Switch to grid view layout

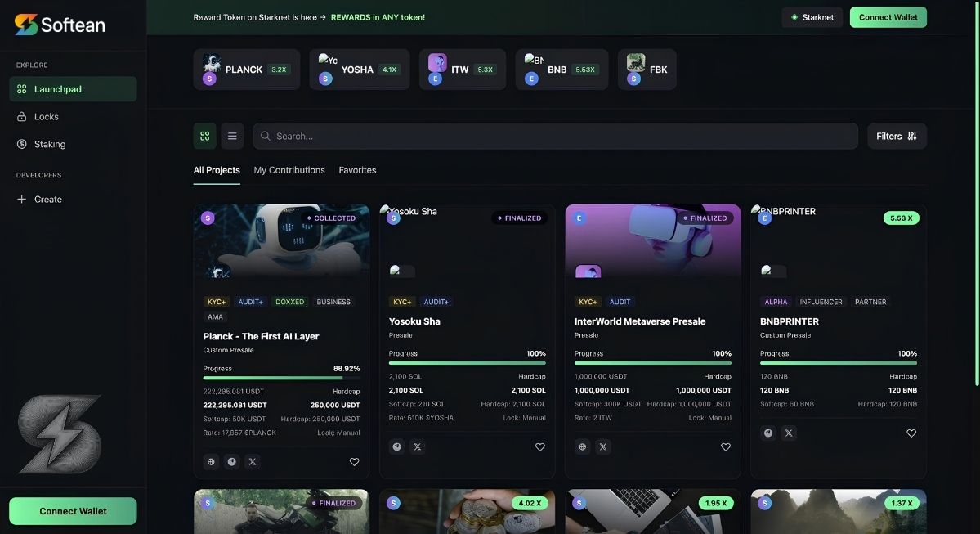point(205,136)
